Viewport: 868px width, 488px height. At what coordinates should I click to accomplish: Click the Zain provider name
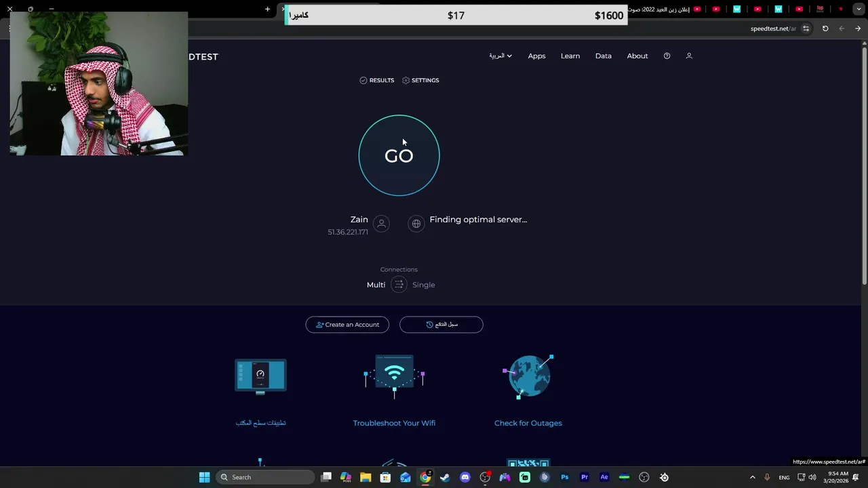(359, 220)
